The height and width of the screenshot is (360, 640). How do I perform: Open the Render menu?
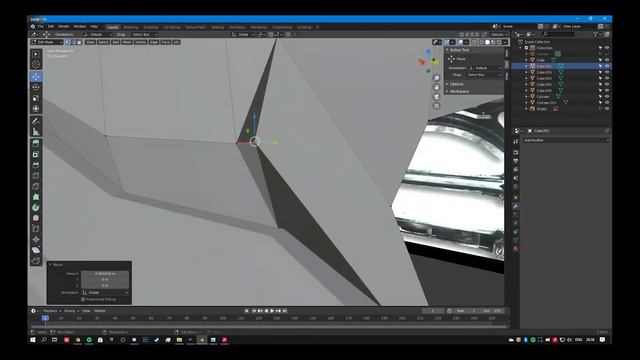point(64,27)
